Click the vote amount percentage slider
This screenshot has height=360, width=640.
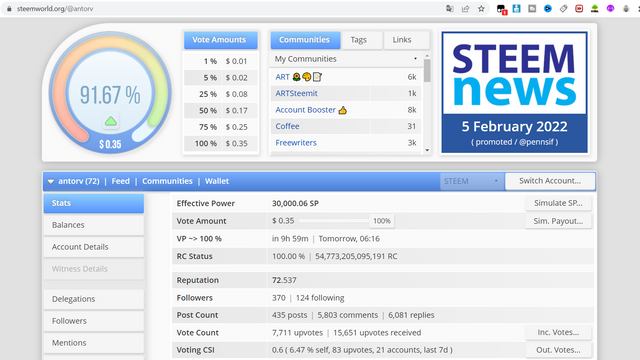pyautogui.click(x=333, y=221)
